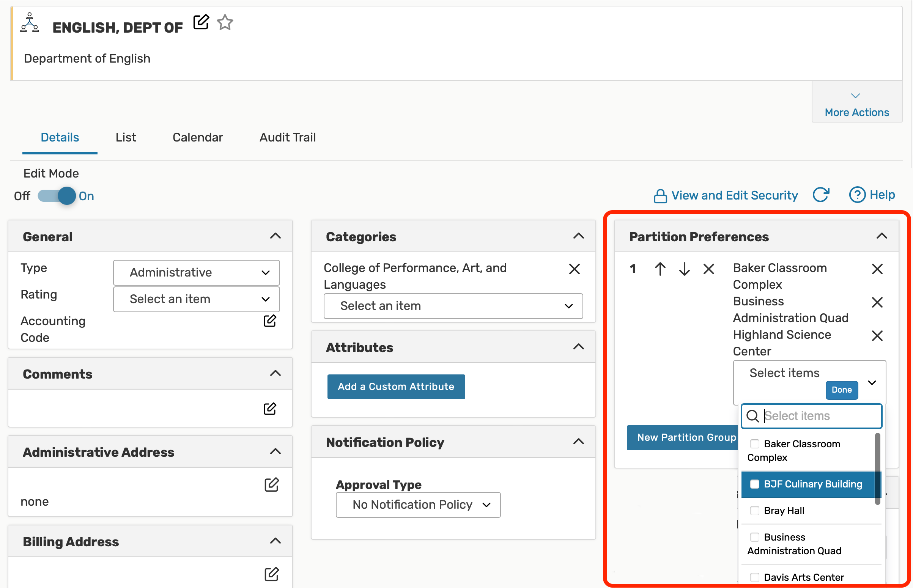Edit the Accounting Code field
Screen dimensions: 913x588
(x=270, y=321)
